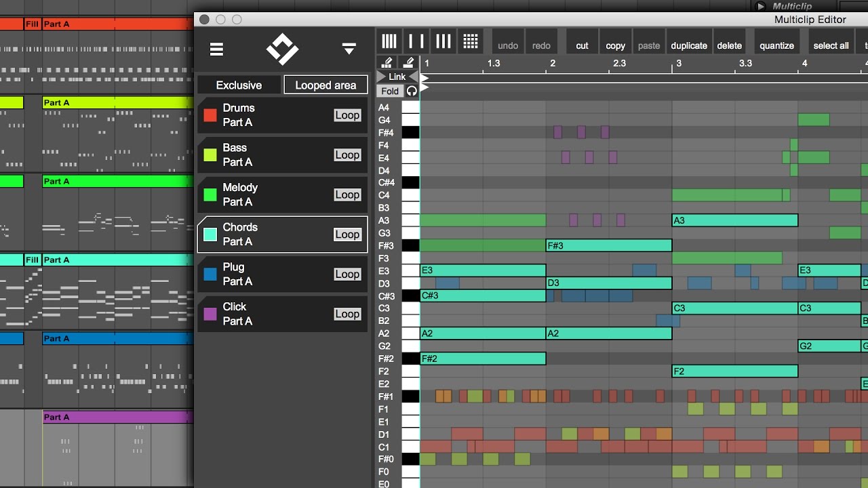Image resolution: width=868 pixels, height=488 pixels.
Task: Click the cut button
Action: tap(582, 42)
